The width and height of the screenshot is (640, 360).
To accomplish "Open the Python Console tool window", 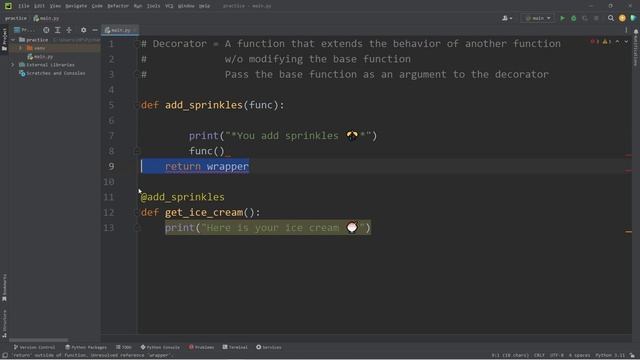I will (160, 347).
